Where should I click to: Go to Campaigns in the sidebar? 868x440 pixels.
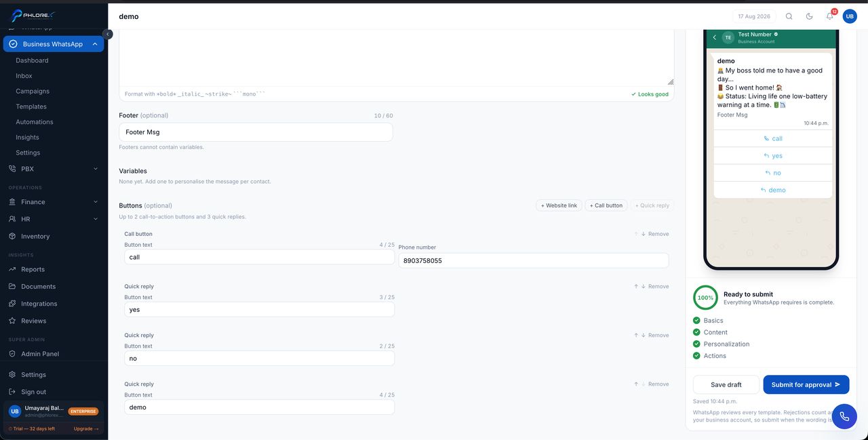pyautogui.click(x=33, y=91)
